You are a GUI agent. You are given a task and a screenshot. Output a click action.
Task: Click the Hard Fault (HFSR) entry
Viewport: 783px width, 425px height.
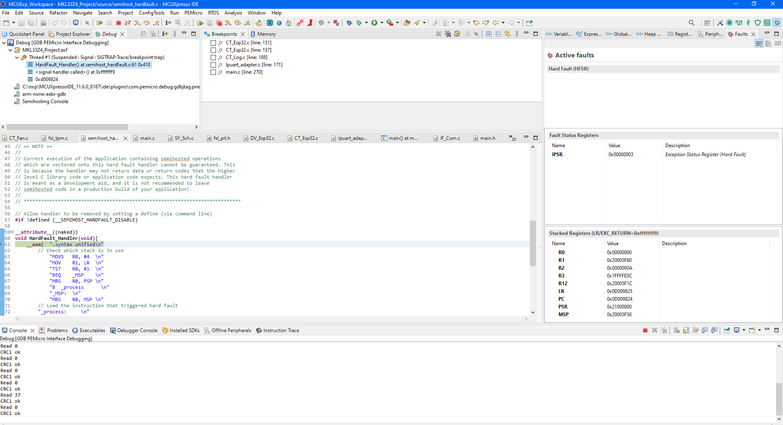click(x=568, y=69)
